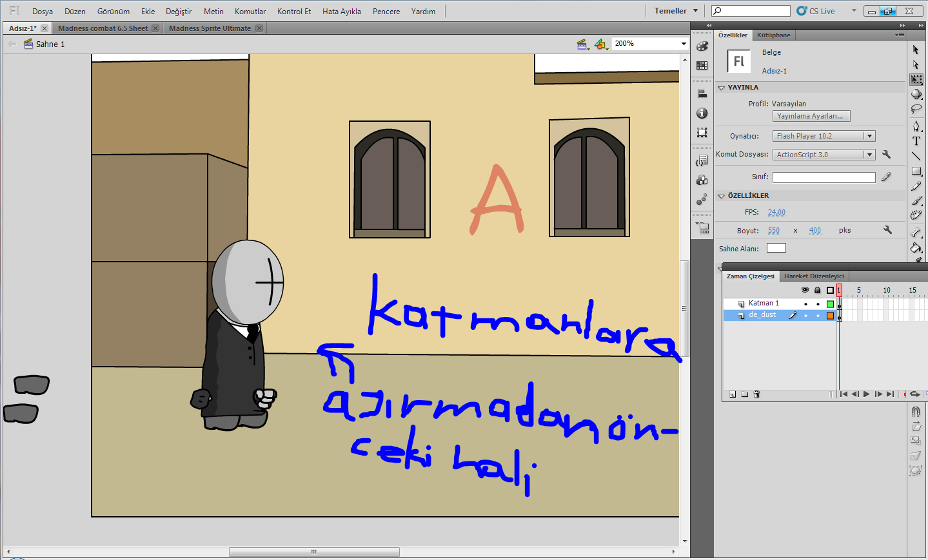Viewport: 928px width, 560px height.
Task: Toggle Snap to Objects magnet option
Action: click(x=916, y=411)
